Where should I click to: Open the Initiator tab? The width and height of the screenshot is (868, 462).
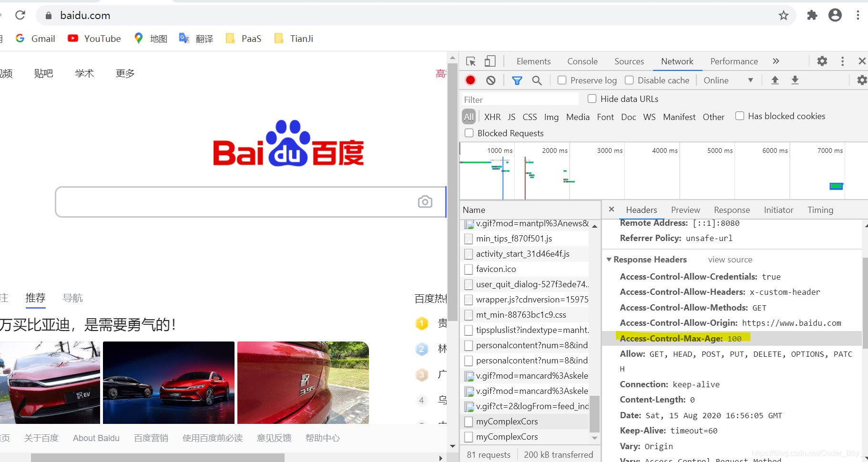tap(778, 210)
